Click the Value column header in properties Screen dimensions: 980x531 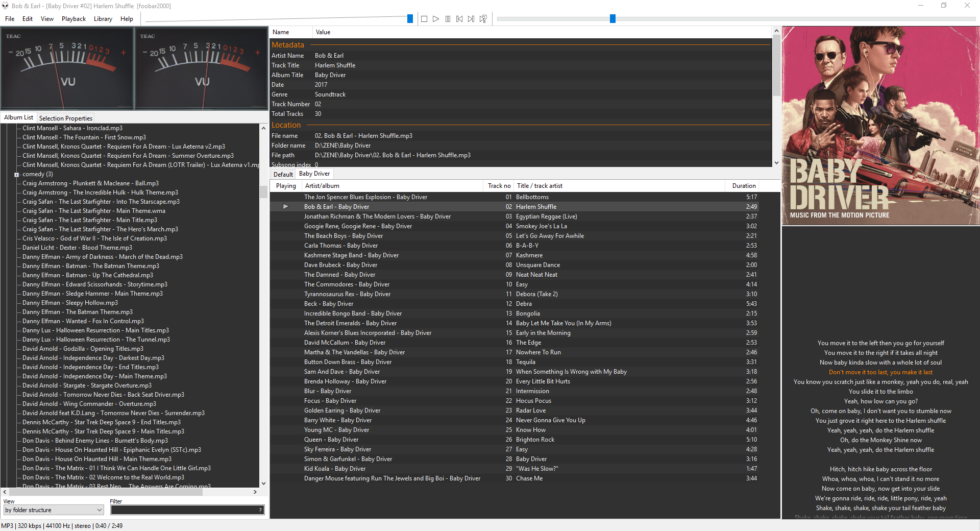coord(541,32)
